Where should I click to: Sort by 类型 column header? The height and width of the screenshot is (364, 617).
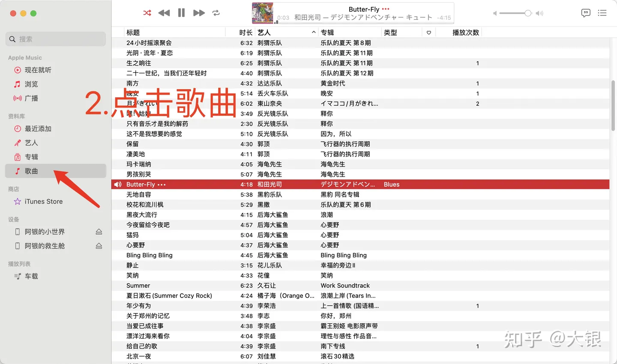(x=401, y=32)
